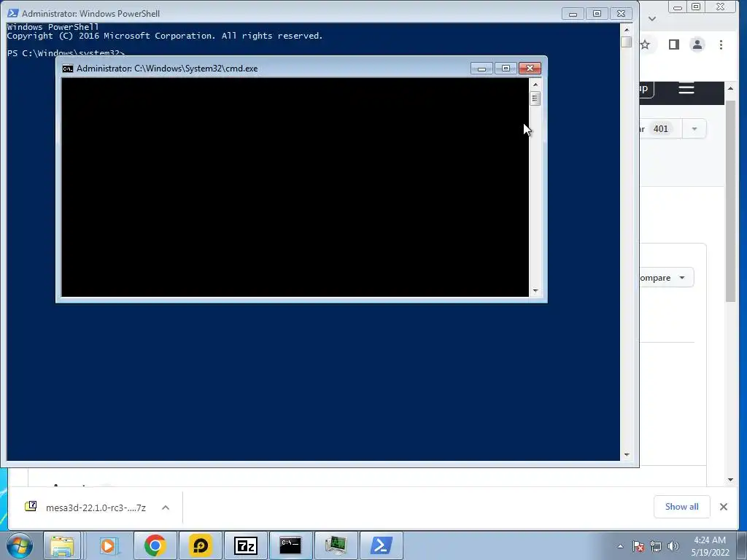This screenshot has width=747, height=560.
Task: Switch to Google Chrome in the taskbar
Action: click(x=155, y=545)
